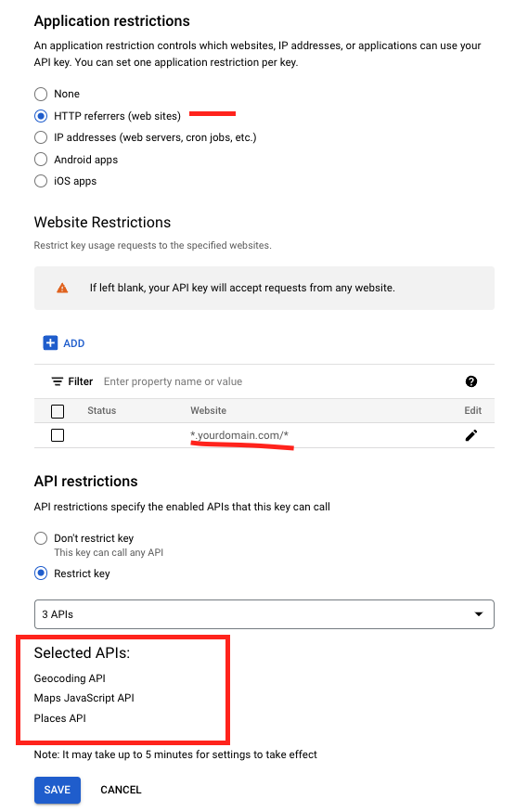The image size is (528, 812).
Task: Select Android apps restriction
Action: tap(41, 159)
